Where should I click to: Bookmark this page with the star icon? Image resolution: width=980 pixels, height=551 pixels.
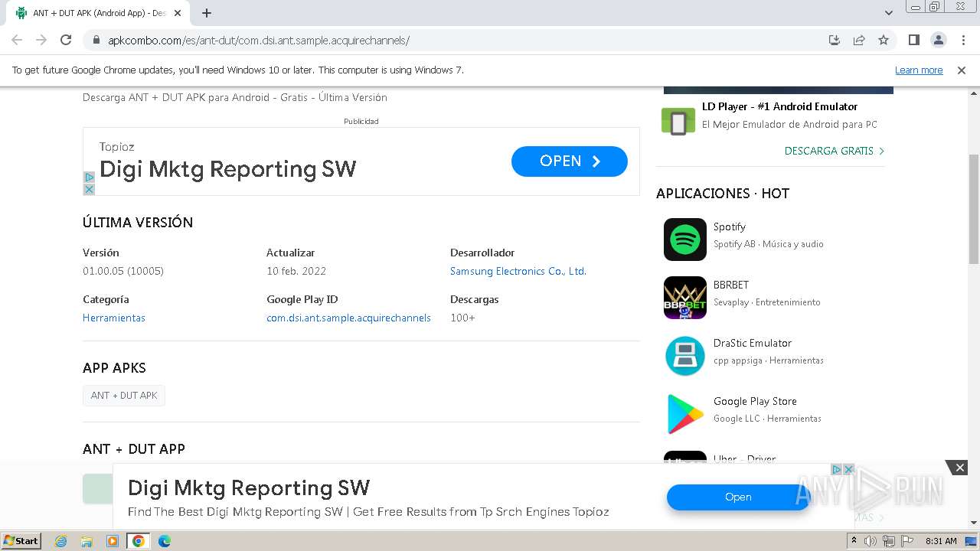[x=884, y=40]
